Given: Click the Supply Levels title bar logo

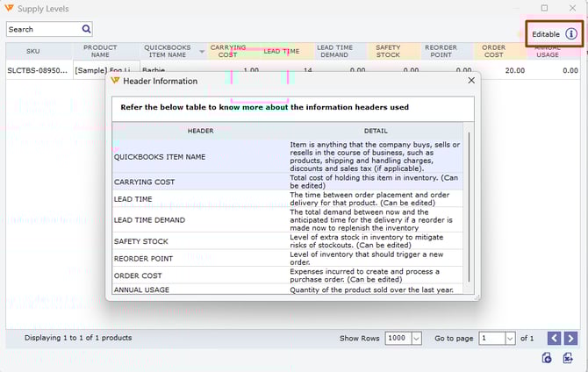Looking at the screenshot, I should (10, 8).
